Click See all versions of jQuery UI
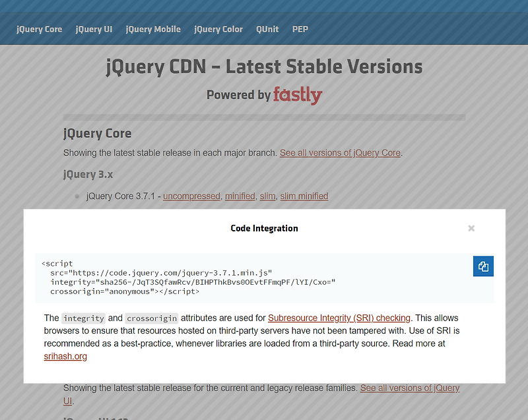Screen dimensions: 528x420 [261, 394]
